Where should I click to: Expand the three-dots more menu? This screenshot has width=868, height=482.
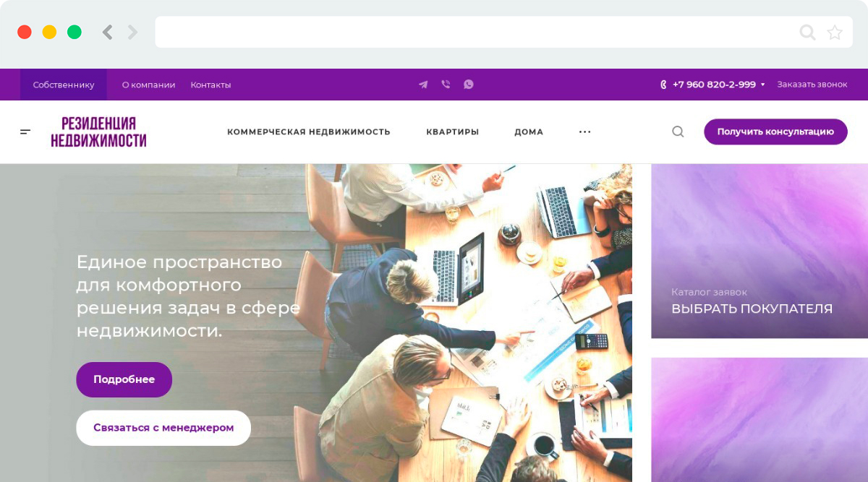tap(584, 132)
